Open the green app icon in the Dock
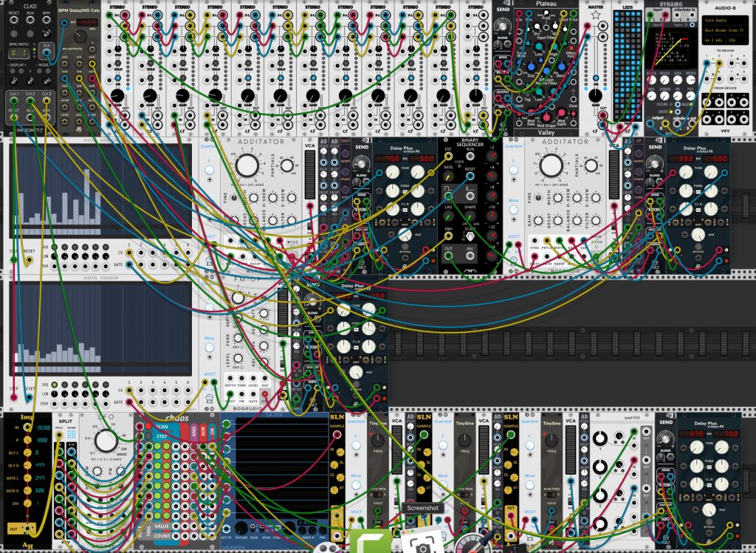Image resolution: width=756 pixels, height=553 pixels. (371, 541)
